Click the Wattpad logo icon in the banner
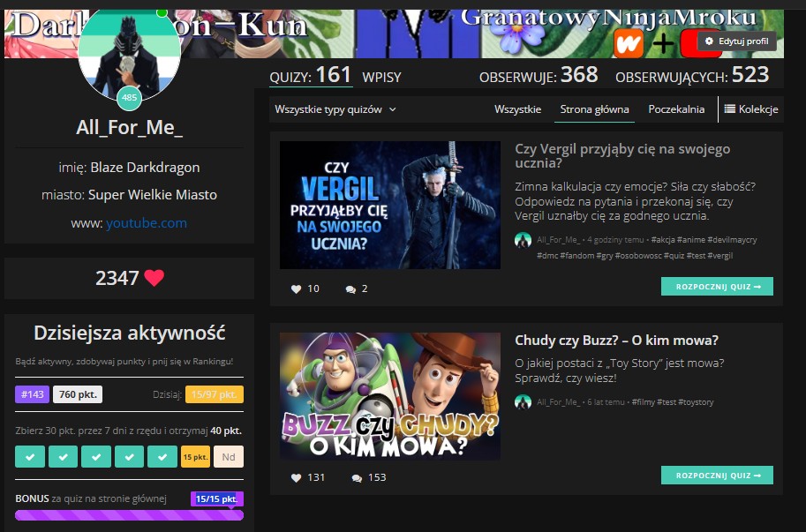 point(628,42)
